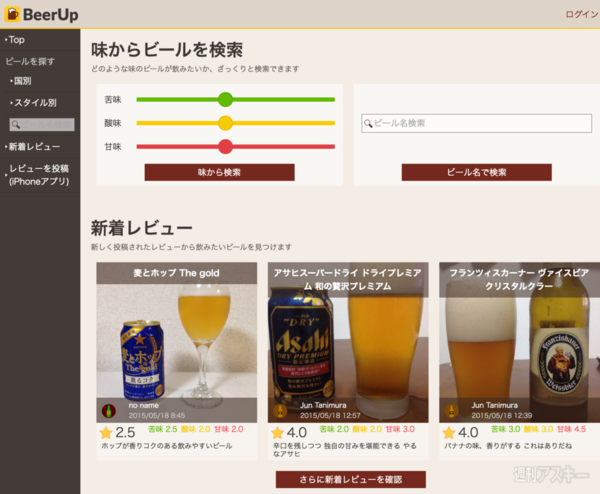600x494 pixels.
Task: Click the no name user avatar icon
Action: pyautogui.click(x=109, y=411)
